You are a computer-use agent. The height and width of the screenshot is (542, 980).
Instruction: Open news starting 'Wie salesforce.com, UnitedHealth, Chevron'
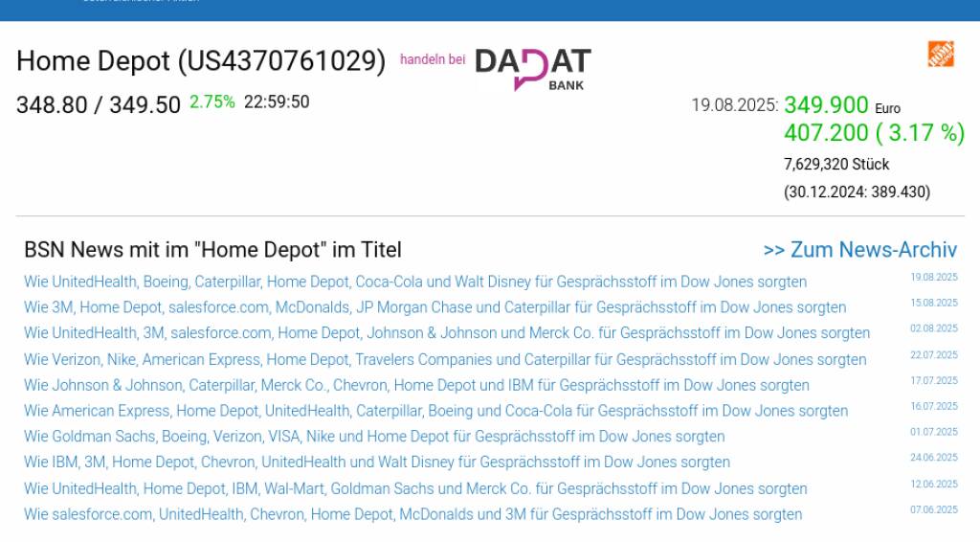pyautogui.click(x=413, y=514)
